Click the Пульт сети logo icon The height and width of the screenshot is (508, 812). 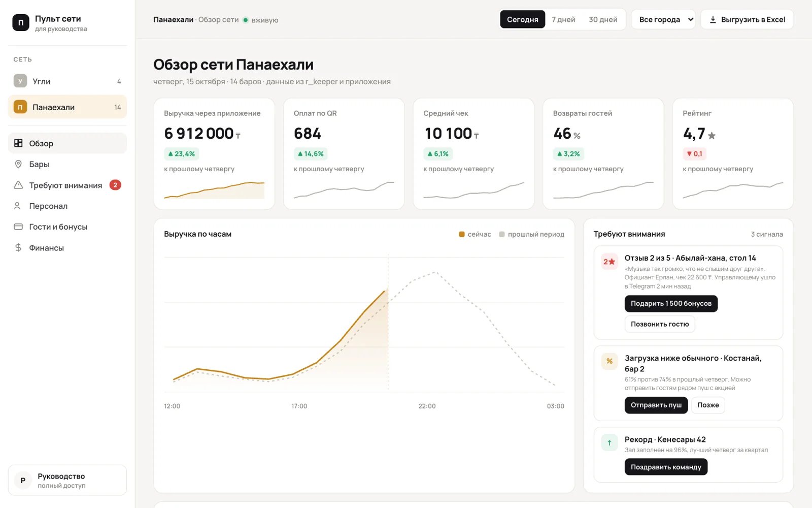21,23
